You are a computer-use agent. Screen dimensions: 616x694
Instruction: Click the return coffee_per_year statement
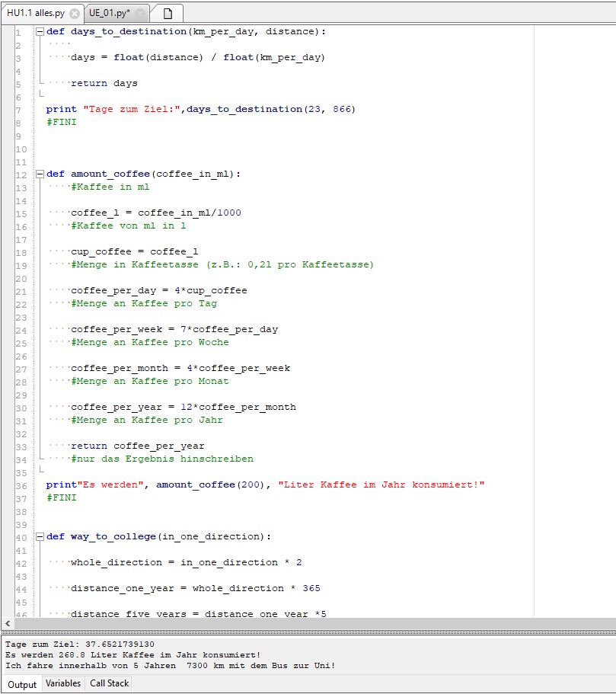coord(137,446)
